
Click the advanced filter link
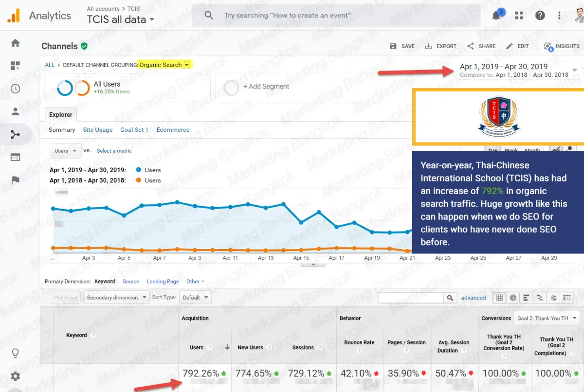pyautogui.click(x=474, y=298)
